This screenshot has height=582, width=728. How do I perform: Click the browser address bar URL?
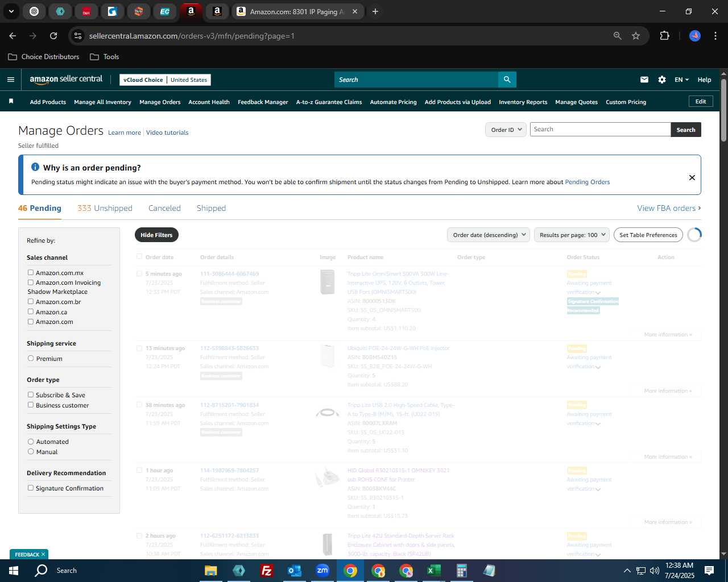[x=192, y=36]
